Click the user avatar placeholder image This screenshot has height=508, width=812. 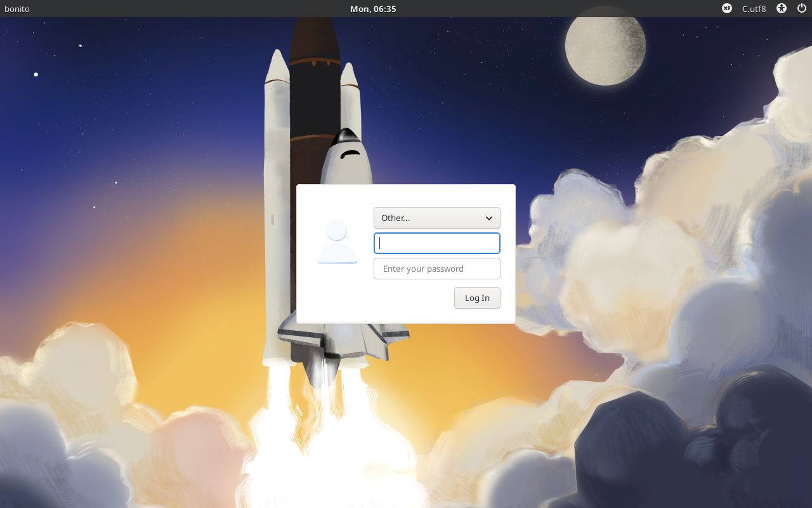tap(337, 241)
